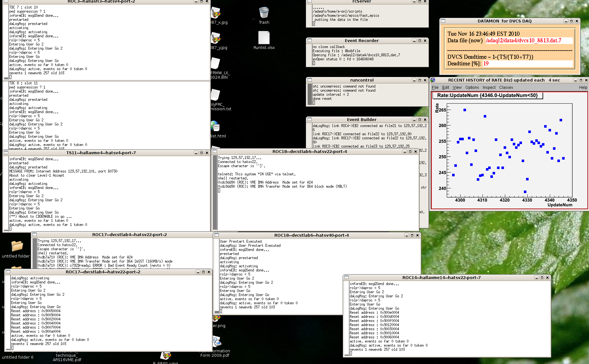Select the 387_y.jpg desktop image icon
The image size is (589, 364).
coord(216,39)
